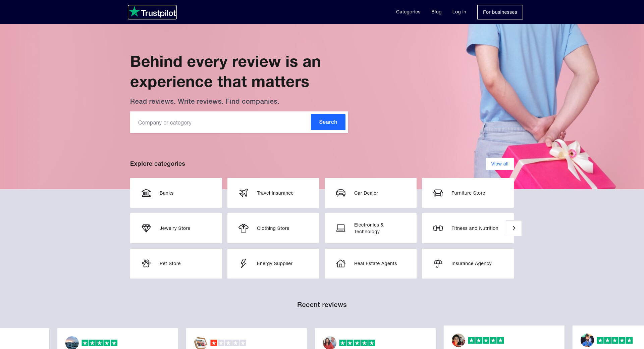Click the Car Dealer car icon
This screenshot has height=349, width=644.
coord(341,193)
